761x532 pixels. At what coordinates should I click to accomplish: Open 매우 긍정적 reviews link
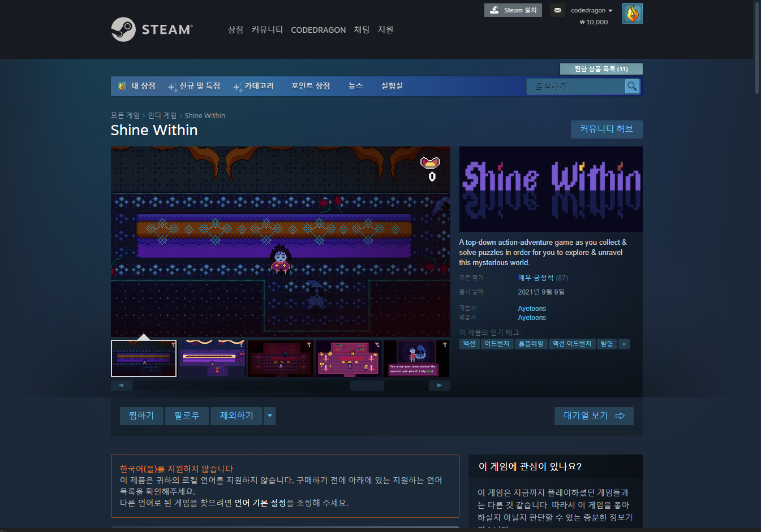click(x=536, y=278)
